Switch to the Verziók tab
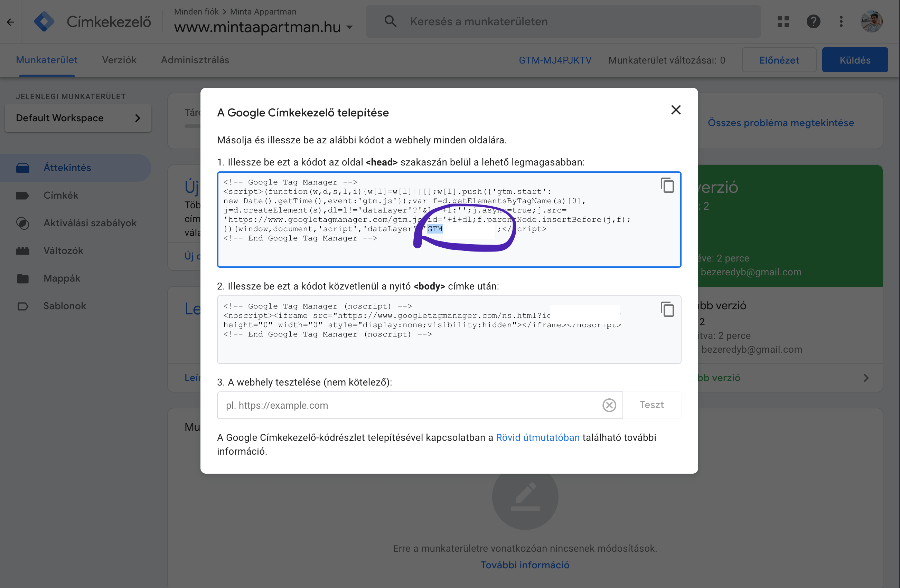The image size is (900, 588). pyautogui.click(x=119, y=60)
